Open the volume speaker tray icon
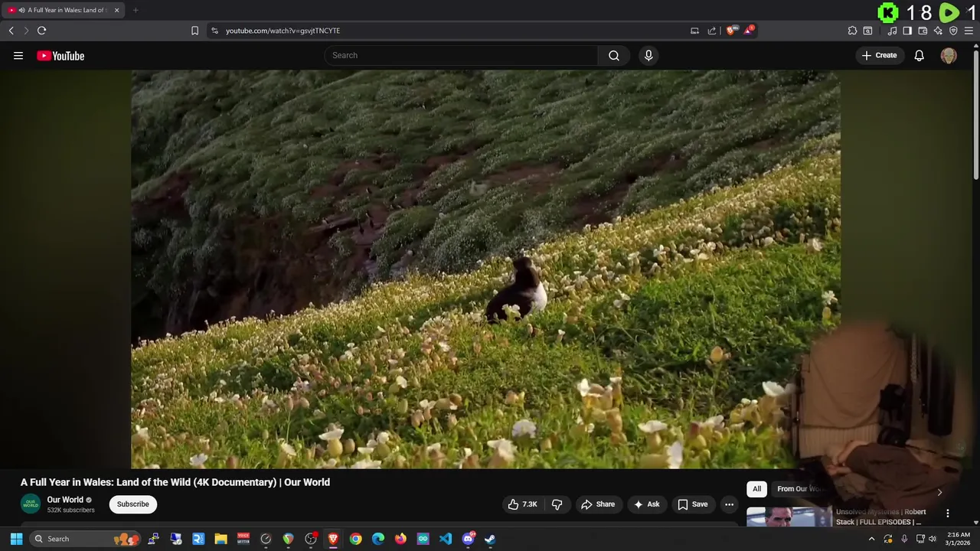 coord(932,539)
